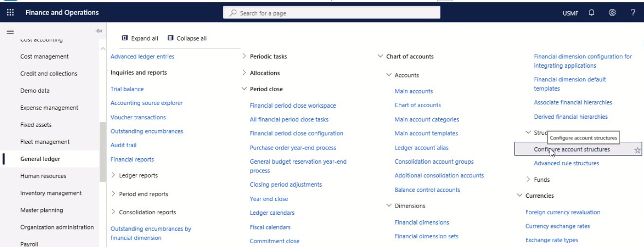Click the navigation pane vertical scrollbar
The image size is (644, 247).
tap(102, 152)
